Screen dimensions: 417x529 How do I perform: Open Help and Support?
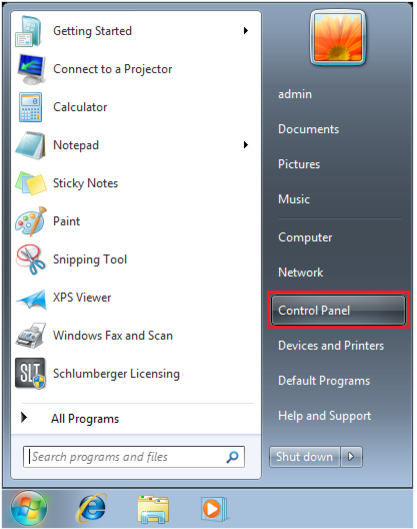click(x=324, y=416)
